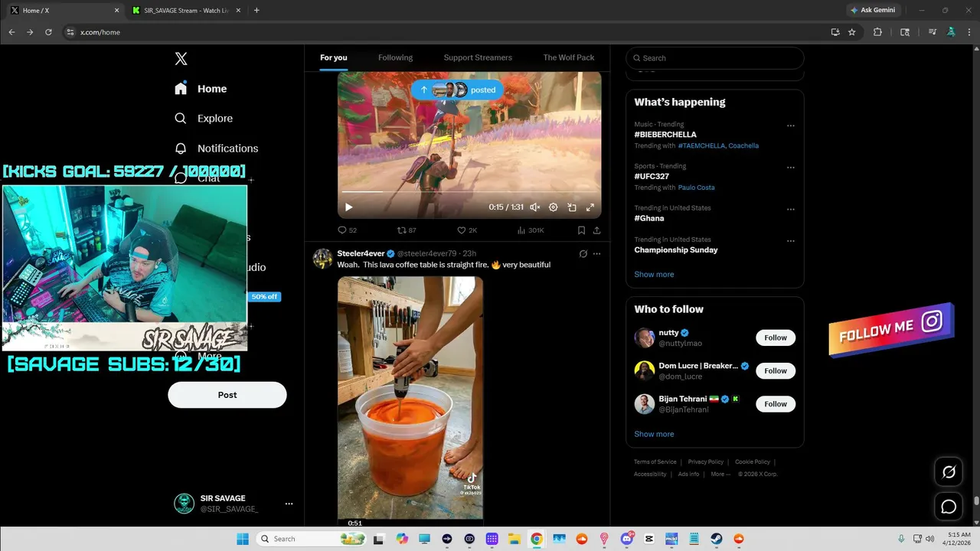Open the Windows Start menu
Viewport: 980px width, 551px height.
pos(243,539)
